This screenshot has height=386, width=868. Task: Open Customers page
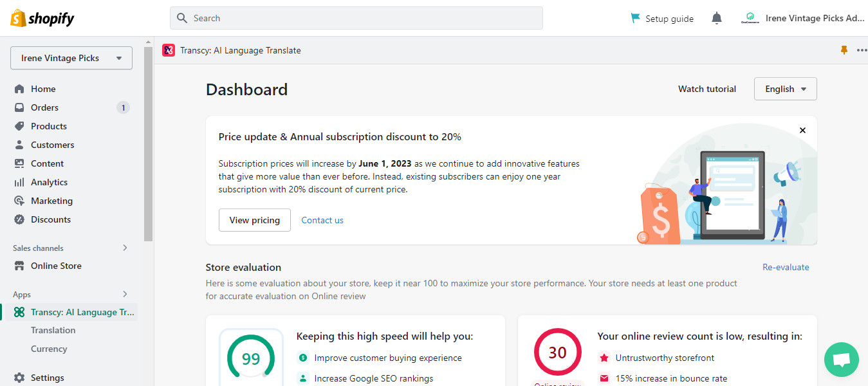pos(53,145)
